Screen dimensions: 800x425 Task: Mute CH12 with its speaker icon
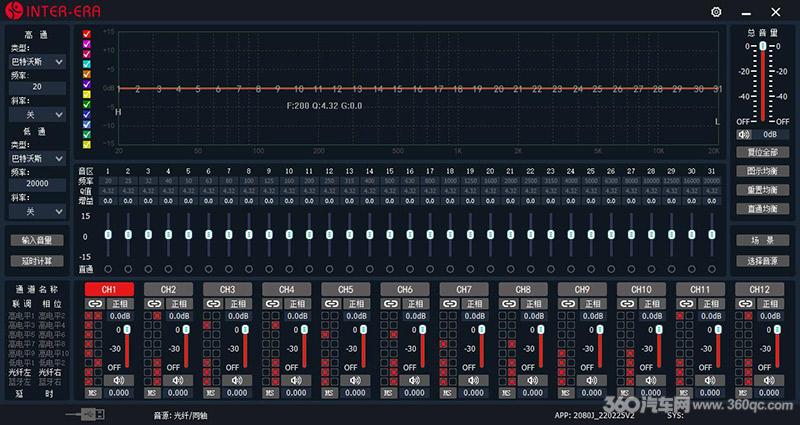(770, 380)
